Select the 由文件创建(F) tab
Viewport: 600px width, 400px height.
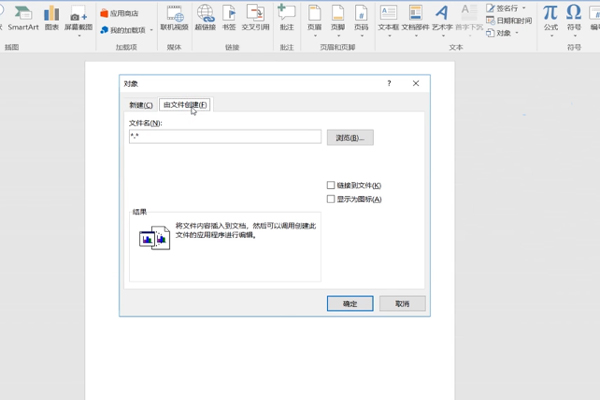(185, 105)
